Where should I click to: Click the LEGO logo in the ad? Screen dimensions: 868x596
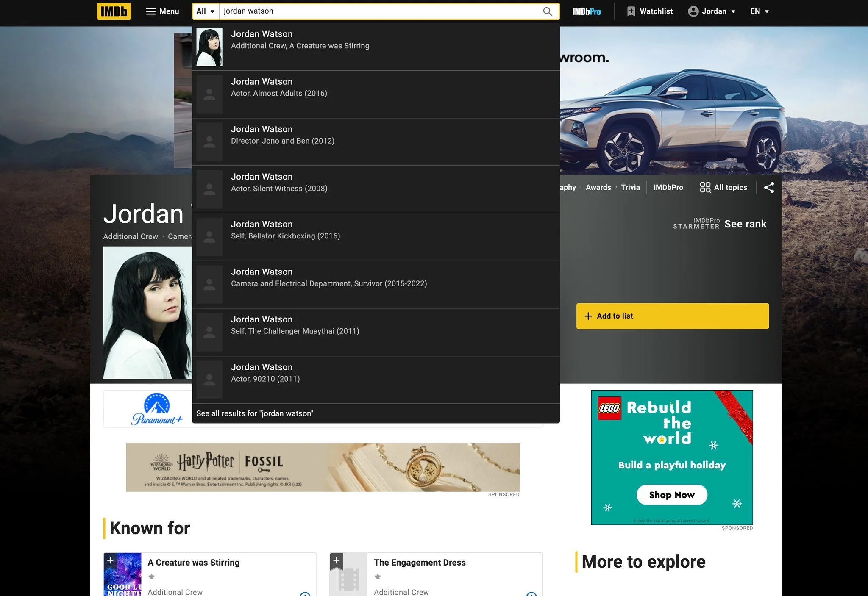tap(609, 408)
